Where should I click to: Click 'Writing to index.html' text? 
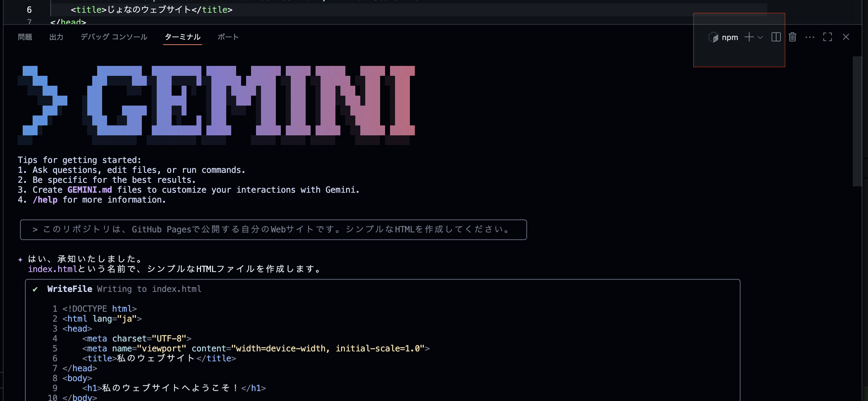(149, 289)
